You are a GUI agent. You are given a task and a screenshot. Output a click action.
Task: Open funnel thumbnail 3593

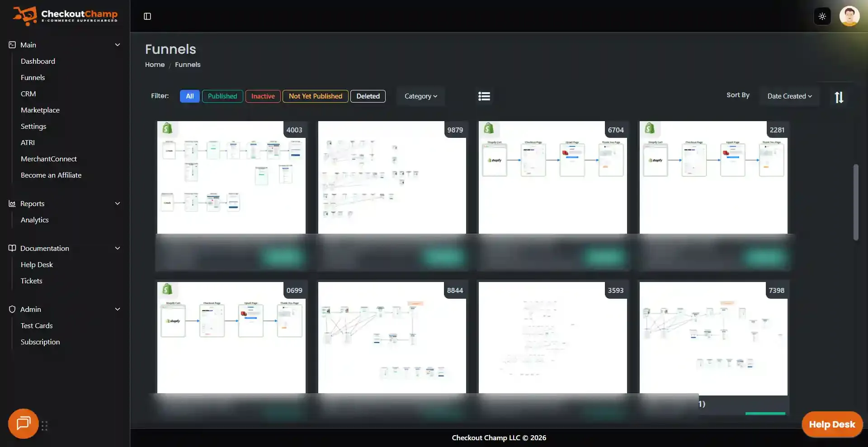coord(552,338)
